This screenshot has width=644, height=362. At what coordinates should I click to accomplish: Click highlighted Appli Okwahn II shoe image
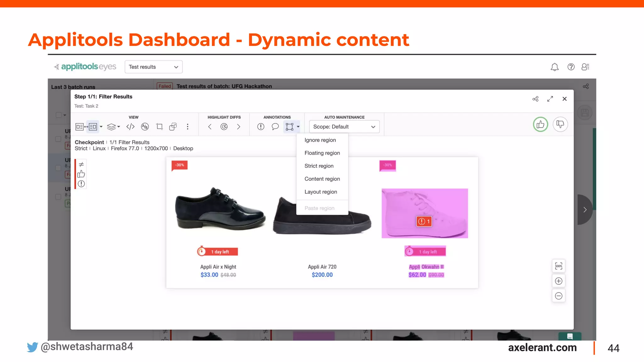[x=425, y=213]
